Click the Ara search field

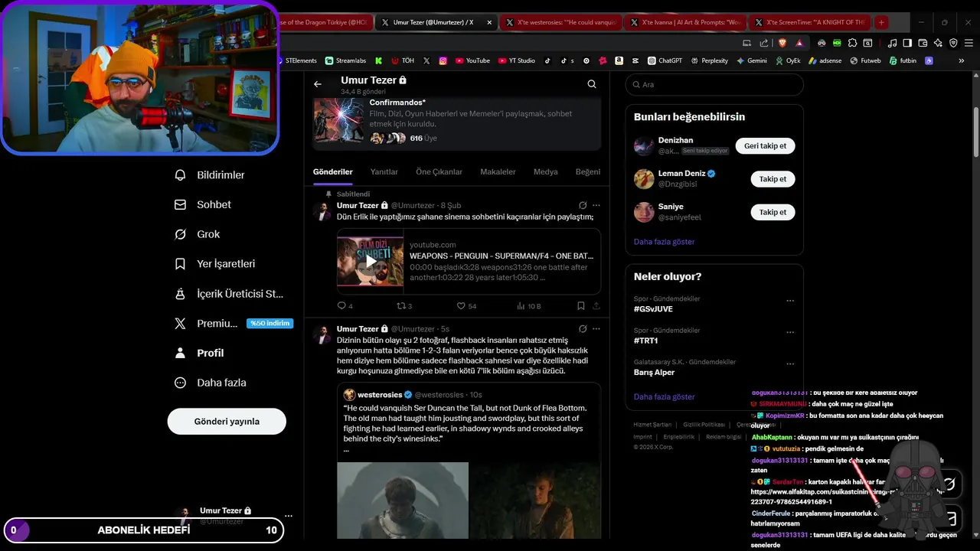[x=714, y=85]
